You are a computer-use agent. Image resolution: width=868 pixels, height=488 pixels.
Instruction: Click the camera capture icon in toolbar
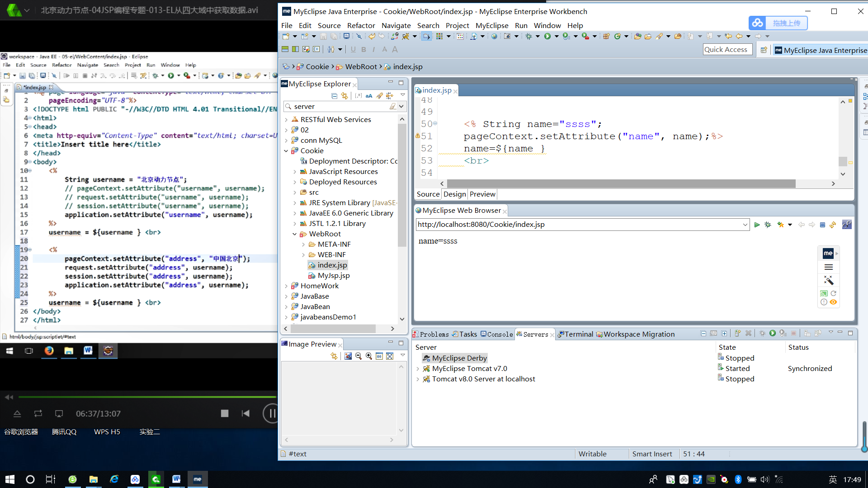pos(507,36)
